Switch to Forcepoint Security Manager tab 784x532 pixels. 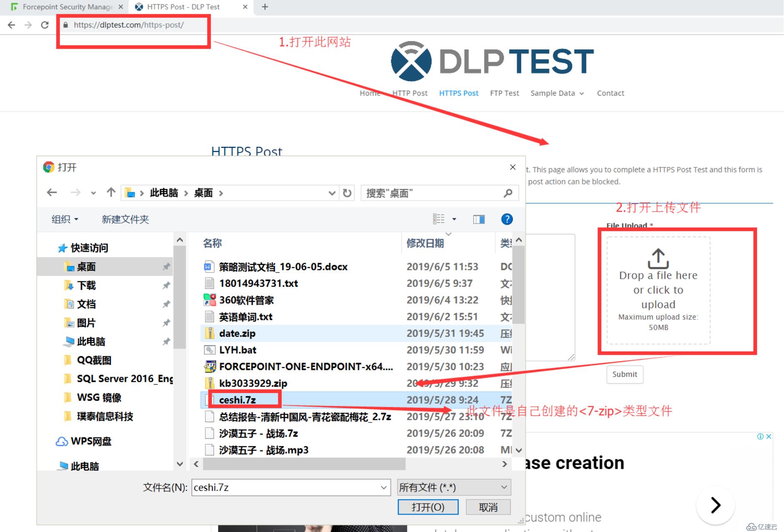click(67, 7)
